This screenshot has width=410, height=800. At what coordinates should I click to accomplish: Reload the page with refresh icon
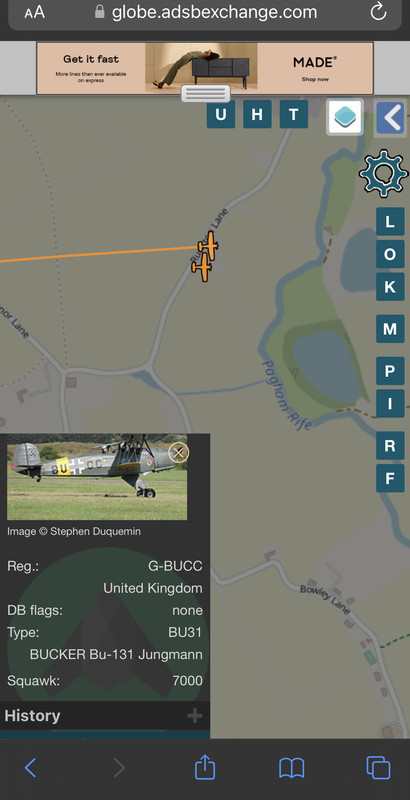pyautogui.click(x=378, y=12)
